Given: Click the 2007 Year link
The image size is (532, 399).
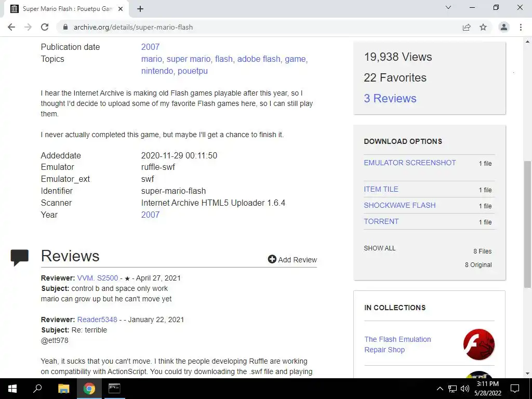Looking at the screenshot, I should pyautogui.click(x=150, y=215).
